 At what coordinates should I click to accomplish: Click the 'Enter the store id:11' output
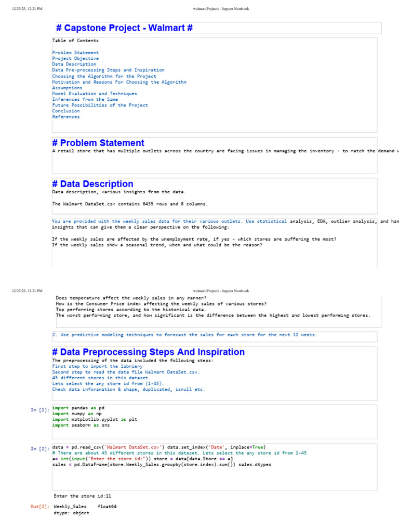[x=83, y=496]
